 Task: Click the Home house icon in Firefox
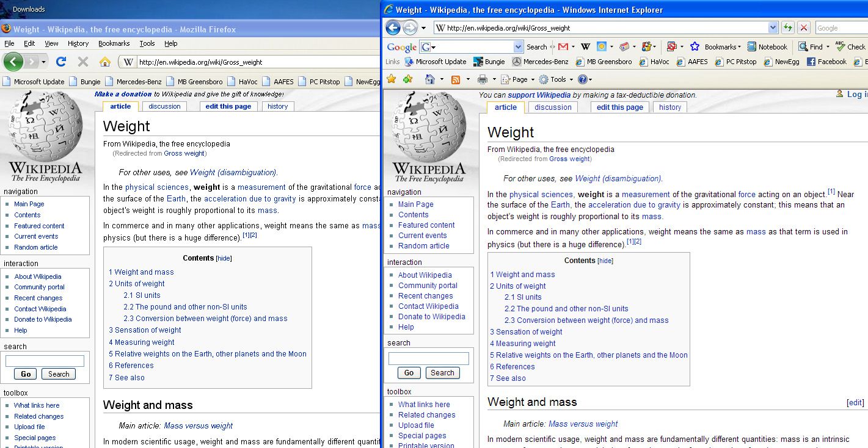coord(105,62)
